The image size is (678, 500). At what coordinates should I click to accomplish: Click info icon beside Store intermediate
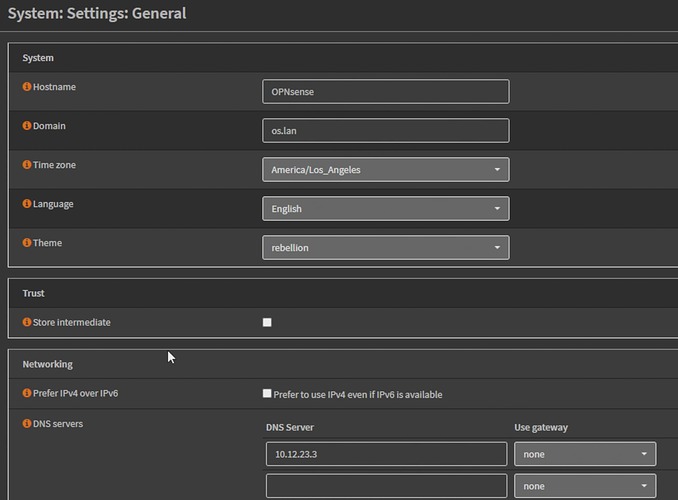(x=27, y=323)
